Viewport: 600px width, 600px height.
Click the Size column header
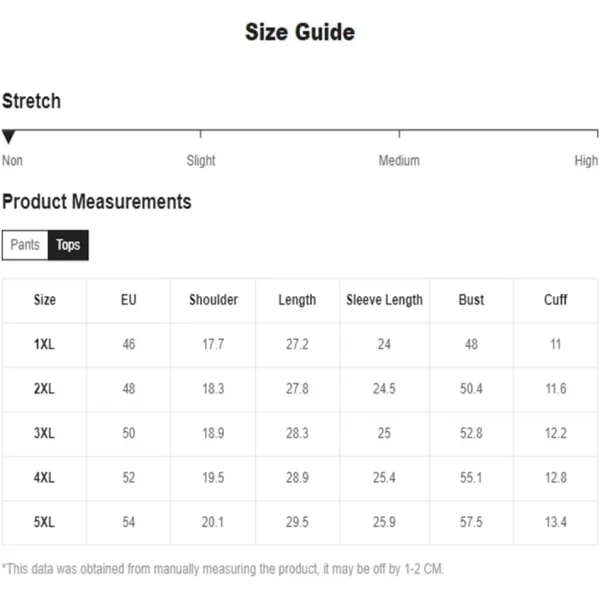(x=45, y=300)
